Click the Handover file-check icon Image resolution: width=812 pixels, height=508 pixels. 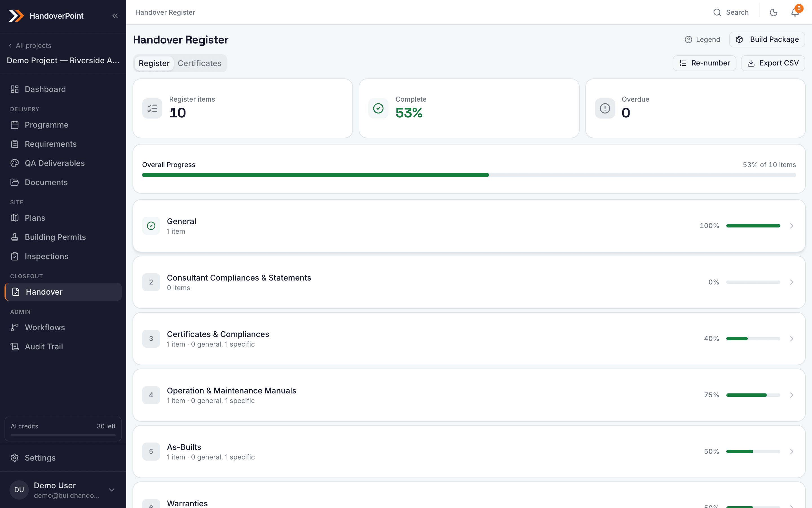(16, 292)
